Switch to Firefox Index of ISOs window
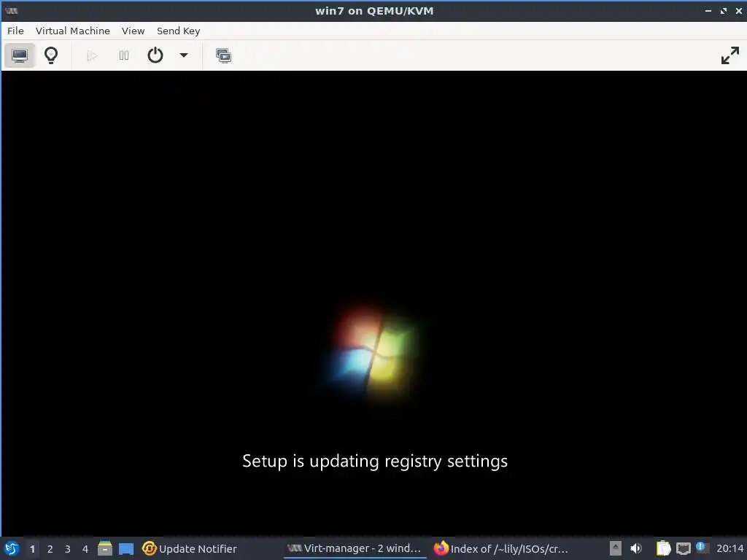The height and width of the screenshot is (560, 747). pos(501,548)
